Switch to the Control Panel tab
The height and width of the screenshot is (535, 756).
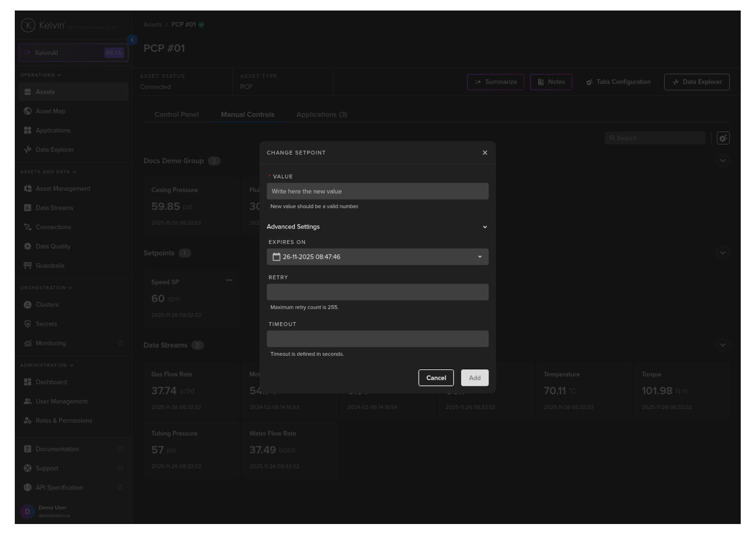click(x=177, y=115)
